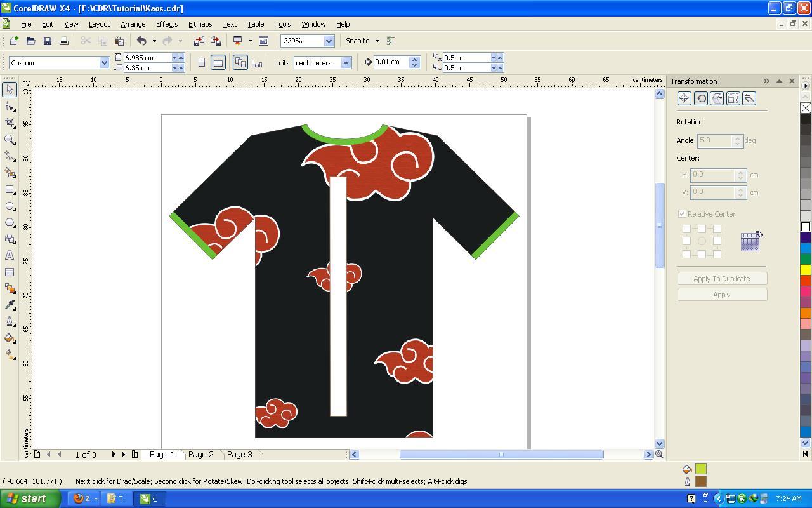Select bottom-right anchor point checkbox
This screenshot has height=508, width=812.
[717, 254]
